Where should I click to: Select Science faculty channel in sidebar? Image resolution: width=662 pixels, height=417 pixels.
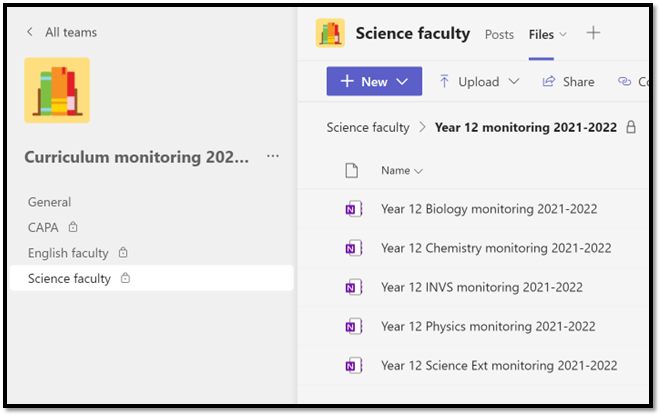(152, 278)
